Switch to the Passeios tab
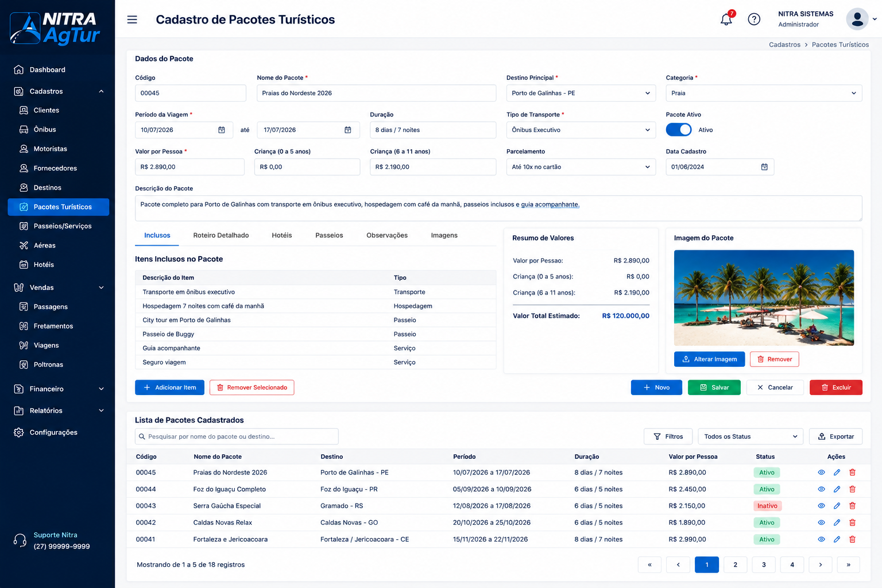 click(x=329, y=235)
